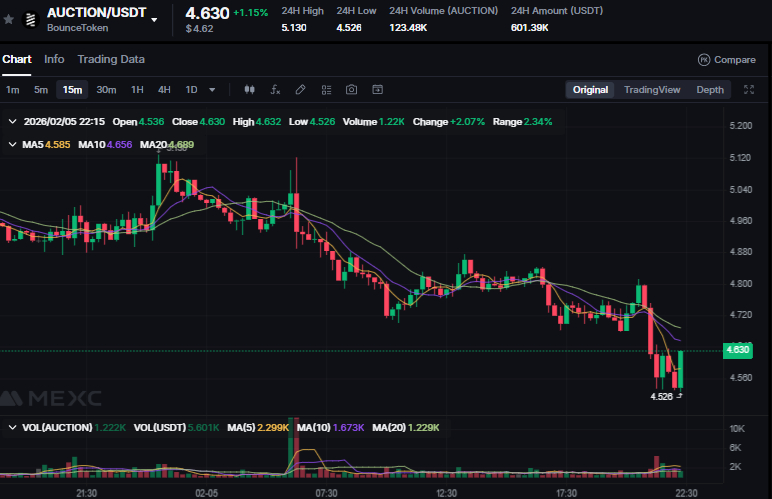Click the +1.15% change percentage
This screenshot has height=499, width=772.
[x=251, y=13]
